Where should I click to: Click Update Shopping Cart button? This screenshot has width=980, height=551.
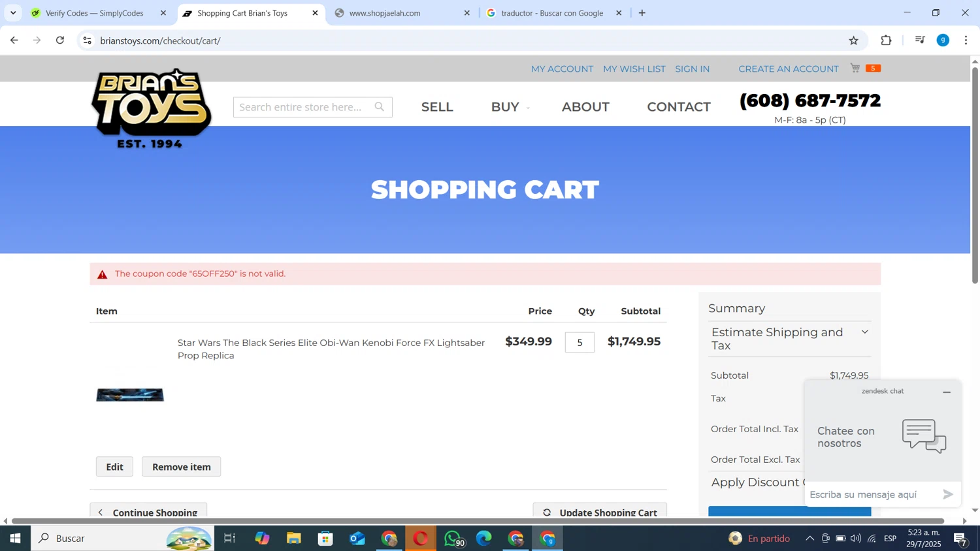[600, 511]
